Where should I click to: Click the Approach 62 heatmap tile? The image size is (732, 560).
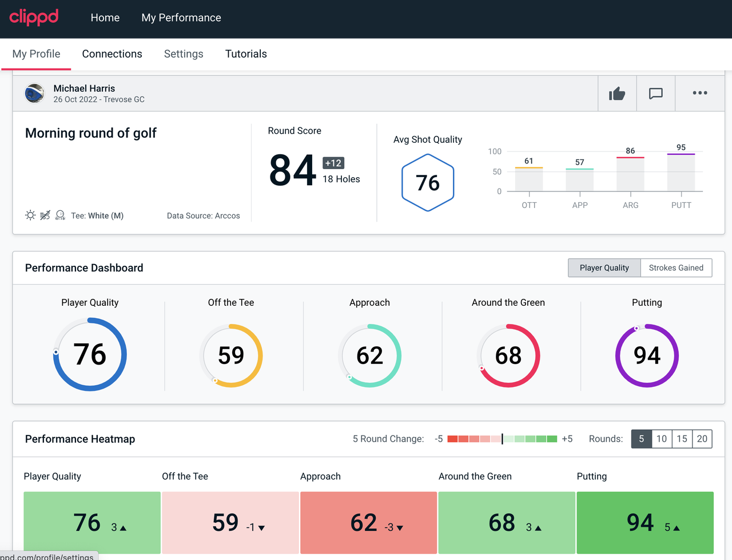tap(369, 522)
